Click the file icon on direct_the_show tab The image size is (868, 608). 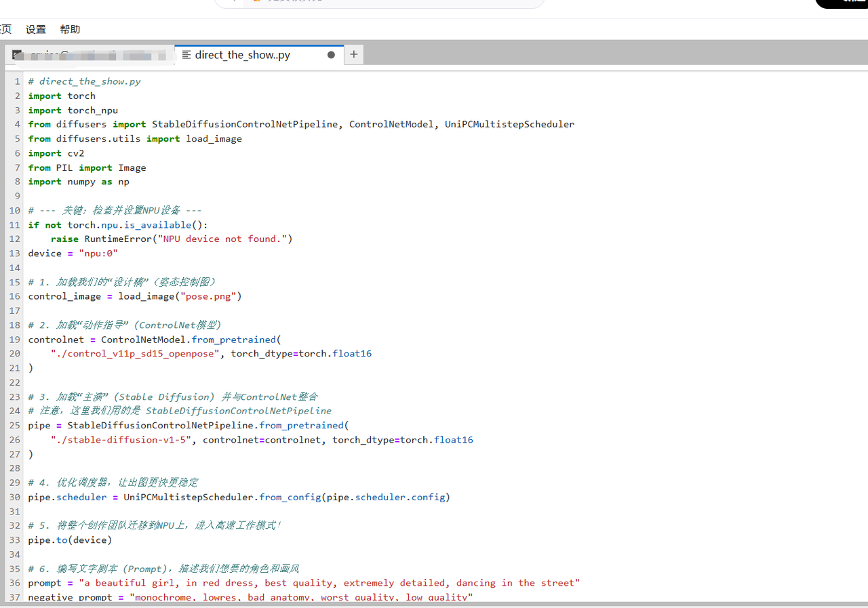[186, 55]
